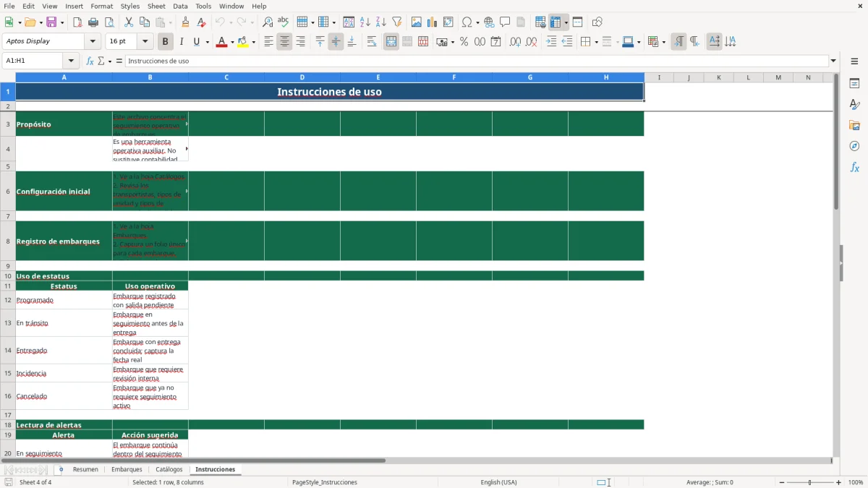The image size is (868, 488).
Task: Apply the yellow highlighting color
Action: pos(243,42)
